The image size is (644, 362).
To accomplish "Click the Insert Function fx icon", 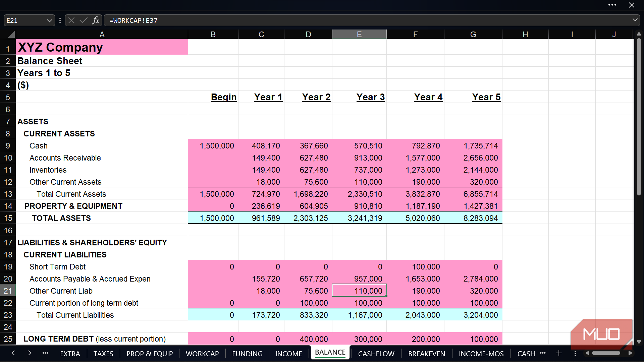I will click(x=96, y=20).
